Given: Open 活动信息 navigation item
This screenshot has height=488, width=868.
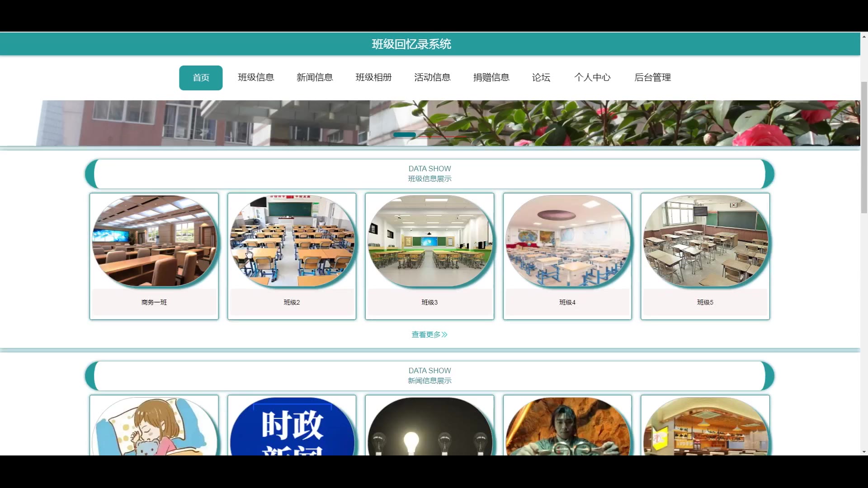Looking at the screenshot, I should pyautogui.click(x=432, y=78).
